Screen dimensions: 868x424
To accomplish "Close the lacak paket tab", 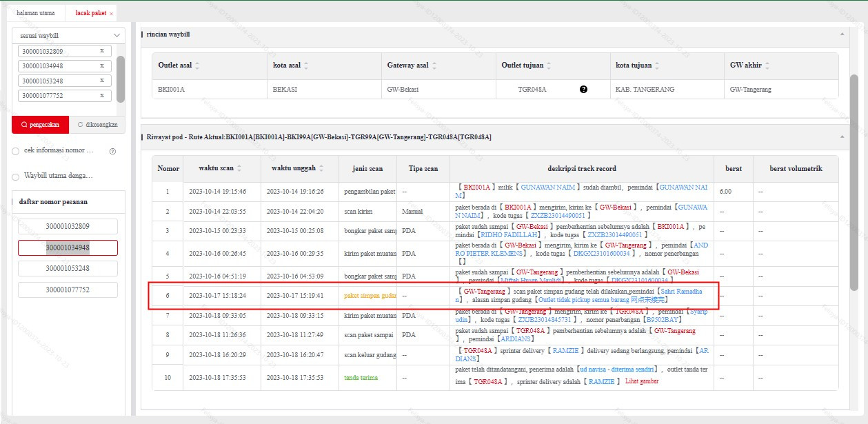I will point(112,14).
